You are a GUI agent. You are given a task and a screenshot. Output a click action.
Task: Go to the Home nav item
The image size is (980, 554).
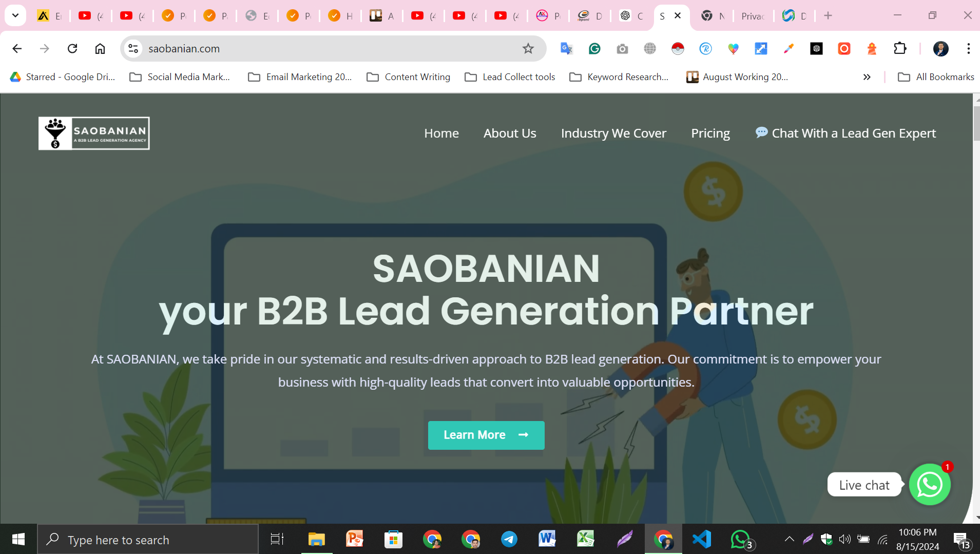pyautogui.click(x=441, y=133)
